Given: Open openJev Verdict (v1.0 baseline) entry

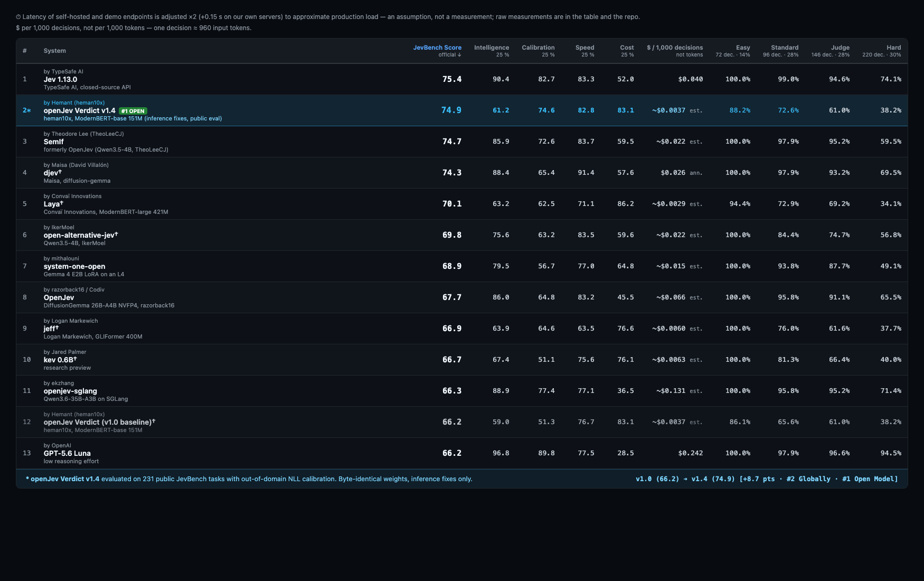Looking at the screenshot, I should 99,422.
